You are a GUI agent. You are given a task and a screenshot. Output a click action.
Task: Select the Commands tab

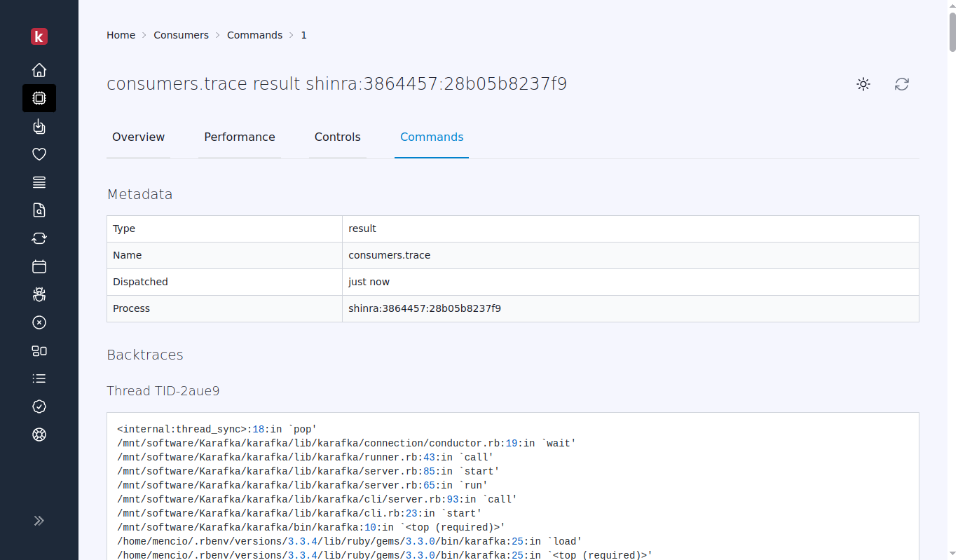click(432, 137)
